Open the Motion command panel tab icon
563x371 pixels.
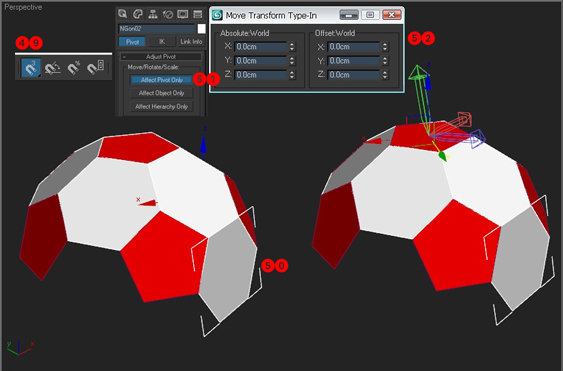pos(168,14)
